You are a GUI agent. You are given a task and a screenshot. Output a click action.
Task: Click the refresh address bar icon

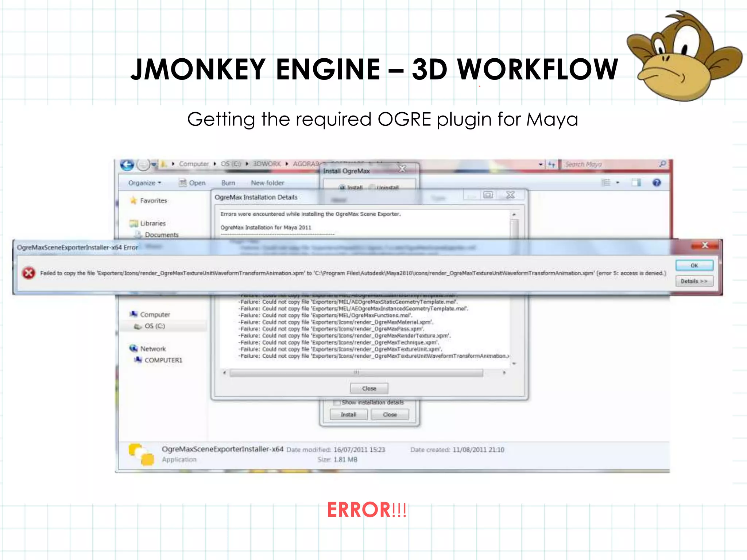coord(551,164)
